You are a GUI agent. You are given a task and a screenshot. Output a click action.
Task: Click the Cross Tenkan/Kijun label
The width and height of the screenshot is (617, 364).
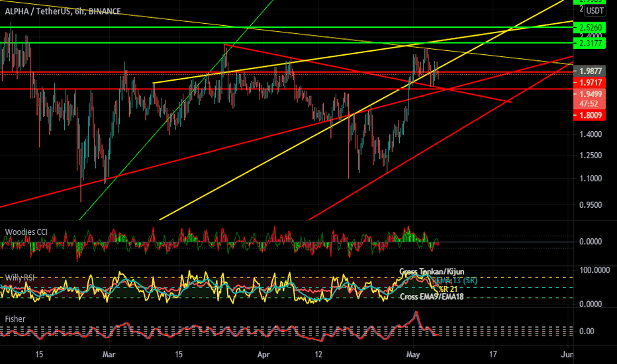pos(432,271)
